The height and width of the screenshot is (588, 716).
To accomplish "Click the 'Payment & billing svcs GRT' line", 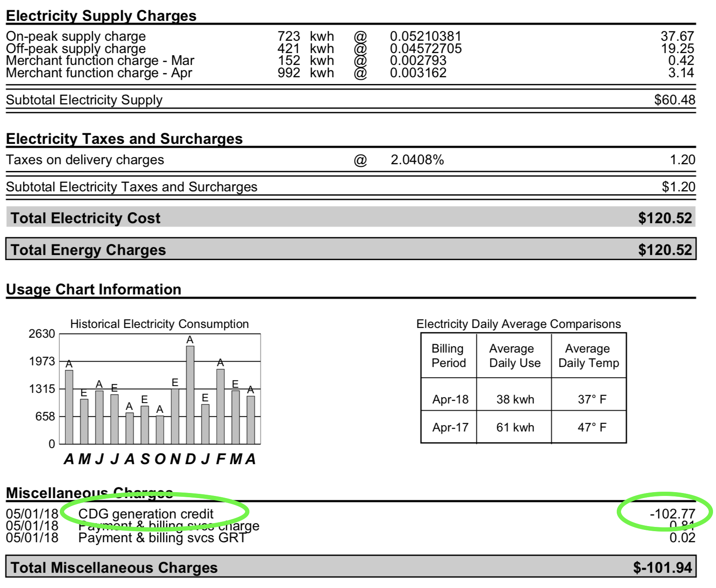I will [162, 538].
